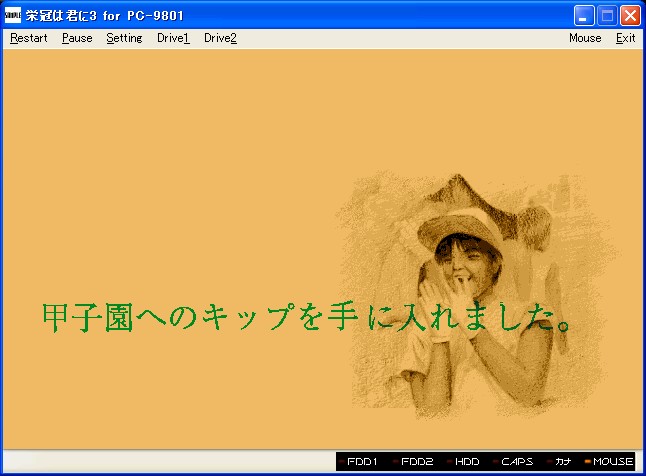The height and width of the screenshot is (476, 646).
Task: Expand the Drive1 menu
Action: (173, 38)
